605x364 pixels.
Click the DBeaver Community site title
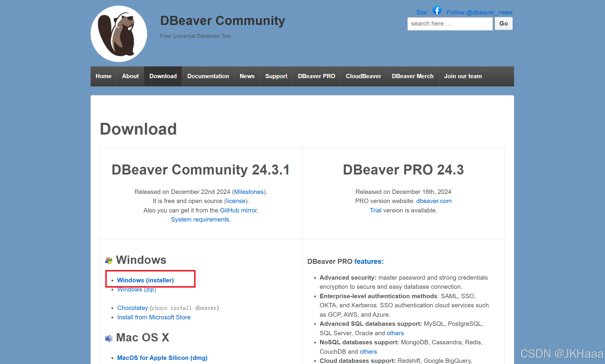pos(223,21)
